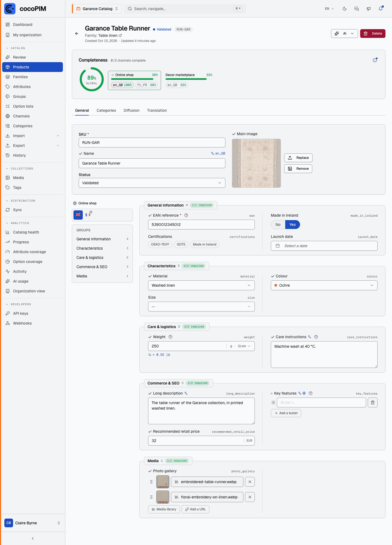The width and height of the screenshot is (392, 545).
Task: Remove embroidered-table-runner.webp from gallery
Action: [250, 482]
